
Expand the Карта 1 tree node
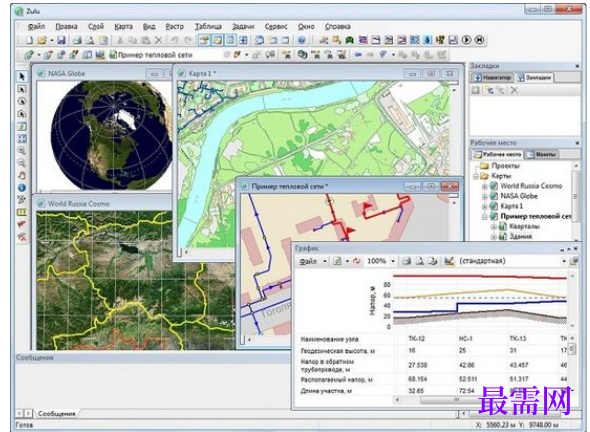click(485, 207)
